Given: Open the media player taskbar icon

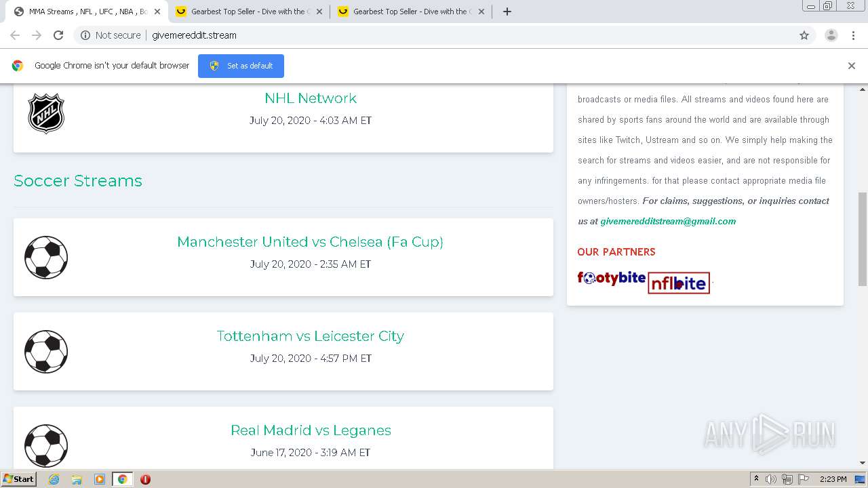Looking at the screenshot, I should (x=100, y=479).
